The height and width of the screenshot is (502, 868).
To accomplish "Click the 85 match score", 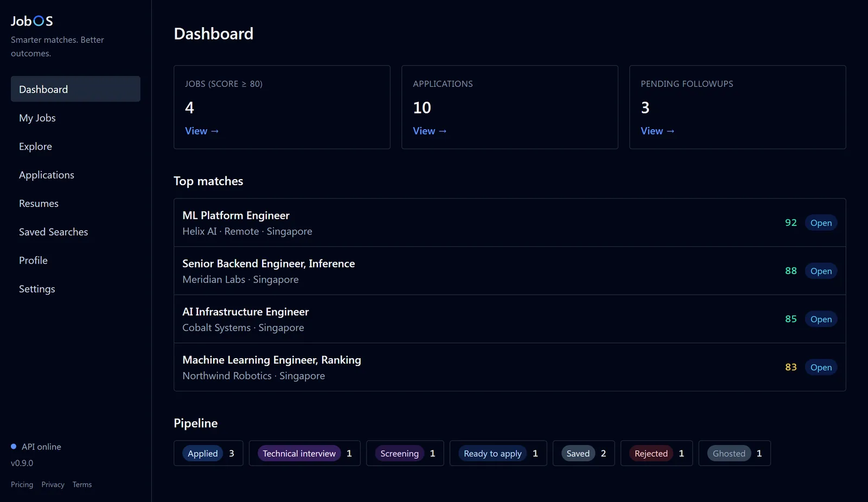I will (x=791, y=319).
